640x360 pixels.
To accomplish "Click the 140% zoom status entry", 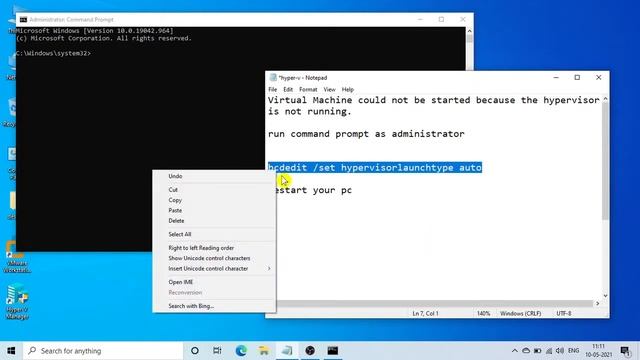I will (483, 313).
